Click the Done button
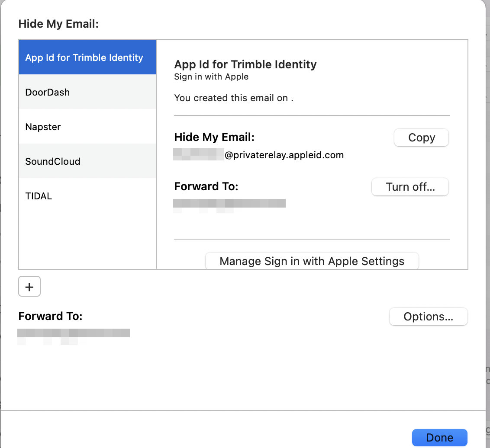This screenshot has height=448, width=490. click(440, 437)
